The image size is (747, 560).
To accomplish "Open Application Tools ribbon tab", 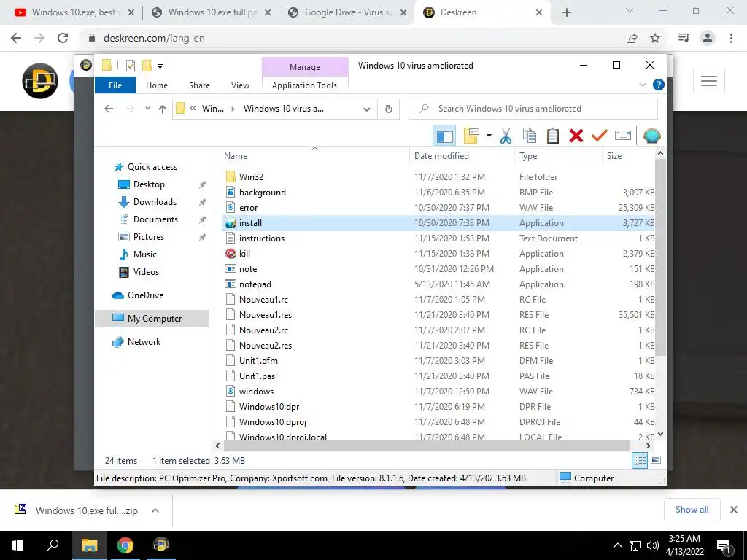I will click(x=304, y=85).
